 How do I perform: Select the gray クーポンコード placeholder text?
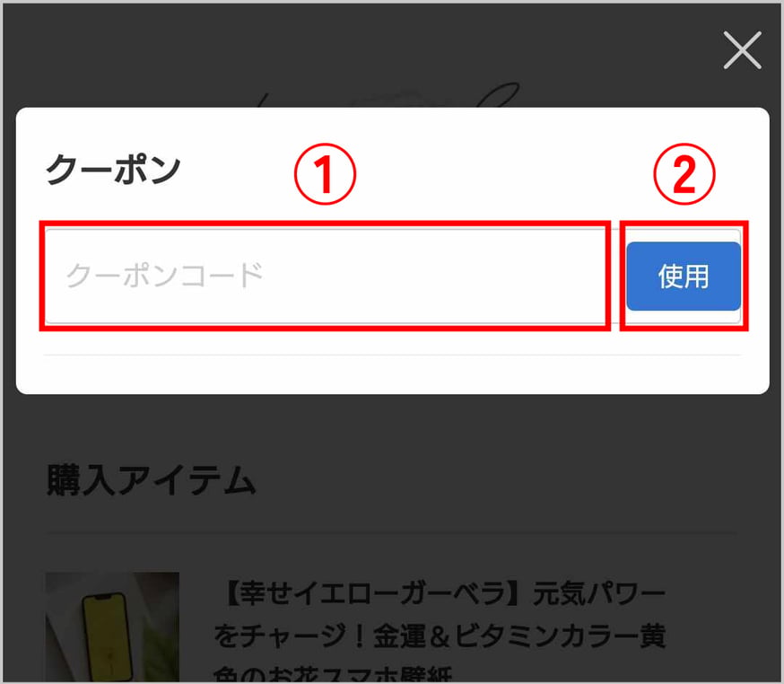click(x=164, y=276)
